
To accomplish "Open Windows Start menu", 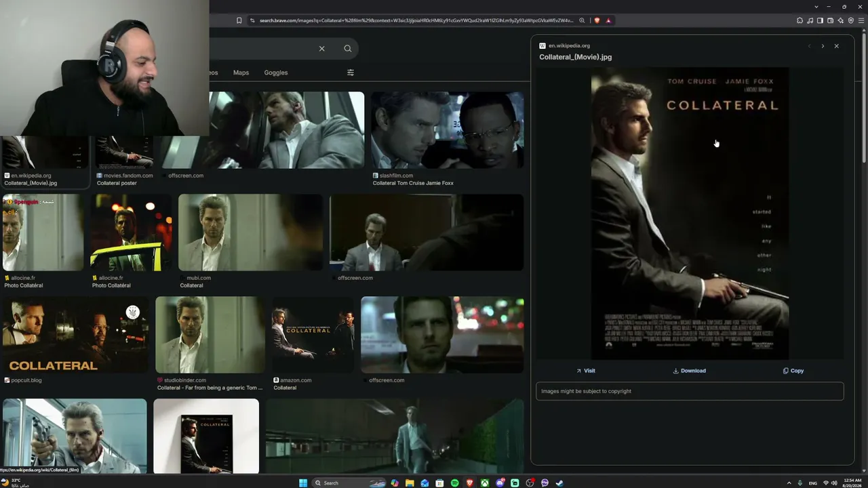I will click(x=304, y=483).
